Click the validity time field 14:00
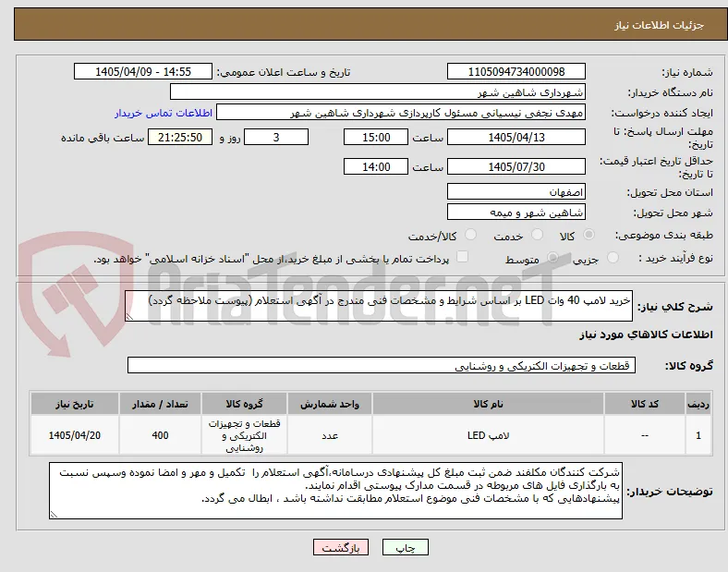728x572 pixels. coord(376,166)
